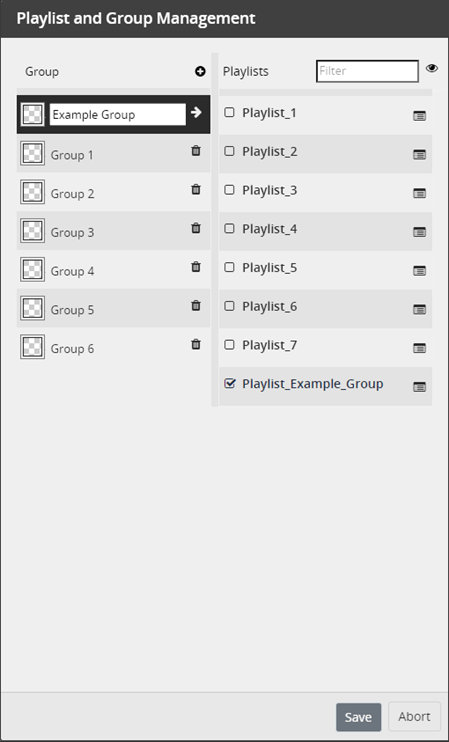Enable the Playlist_5 checkbox
Viewport: 449px width, 742px height.
tap(229, 267)
